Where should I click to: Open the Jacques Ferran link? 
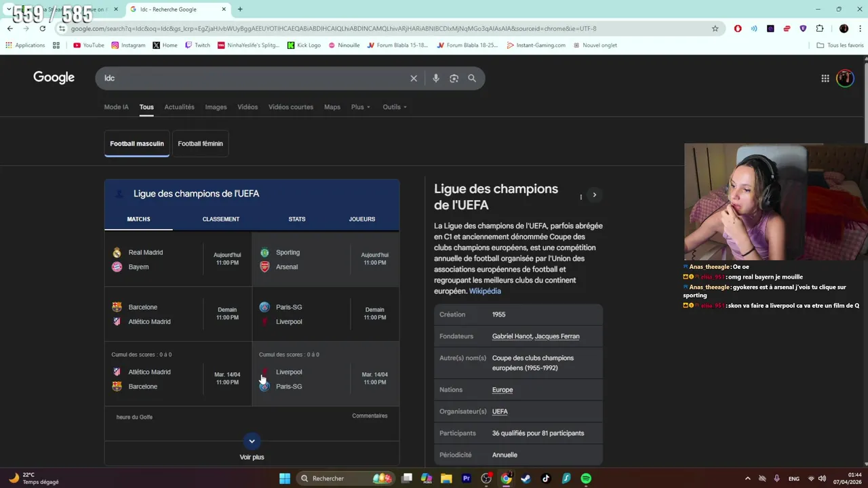tap(557, 336)
